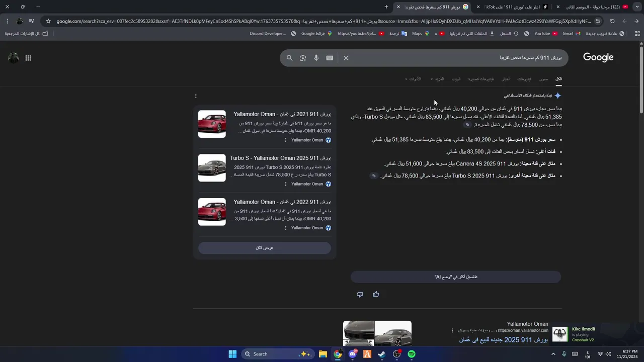Bookmark this page with the star icon
Image resolution: width=644 pixels, height=362 pixels.
click(x=48, y=21)
